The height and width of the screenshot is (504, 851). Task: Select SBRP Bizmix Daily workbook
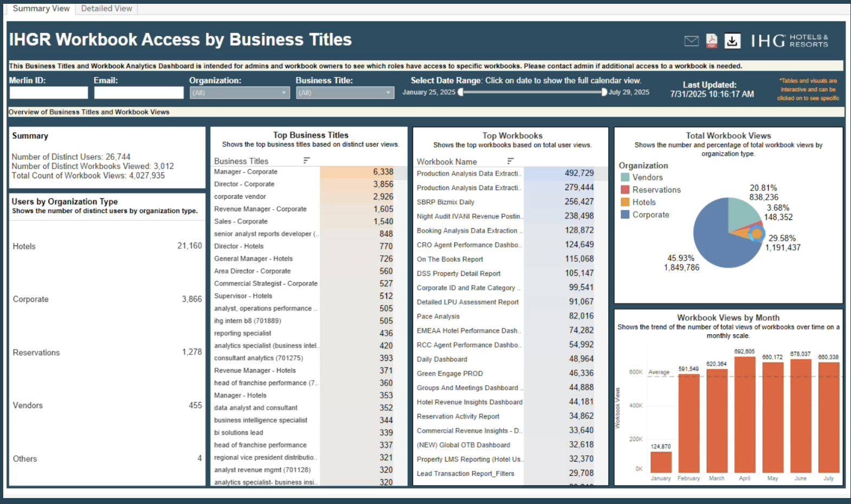tap(446, 202)
